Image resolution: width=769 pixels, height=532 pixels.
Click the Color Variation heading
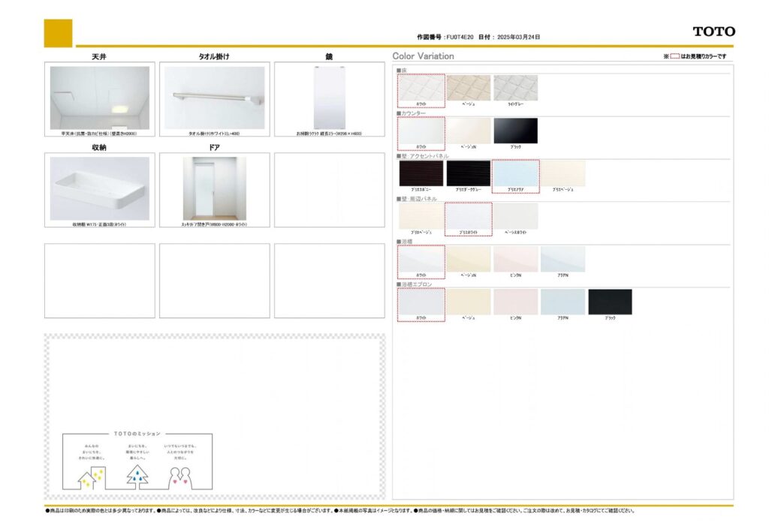click(424, 56)
